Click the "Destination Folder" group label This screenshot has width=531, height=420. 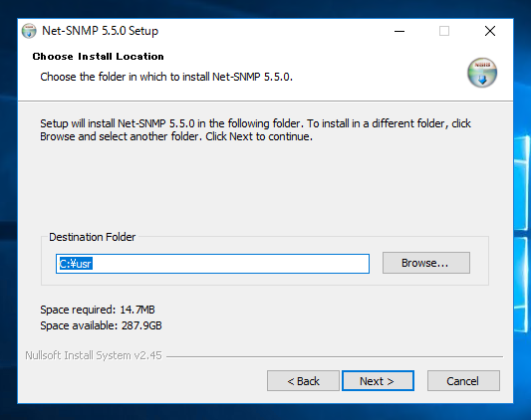click(92, 237)
